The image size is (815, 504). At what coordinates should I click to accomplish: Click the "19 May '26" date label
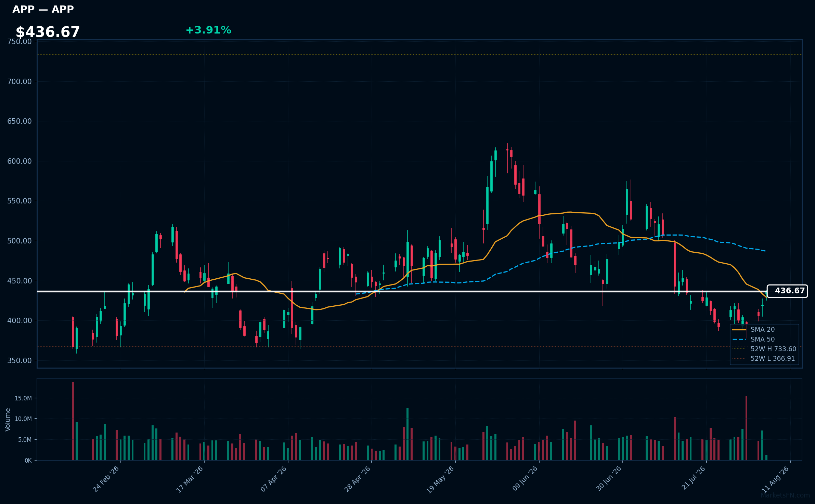pyautogui.click(x=440, y=480)
